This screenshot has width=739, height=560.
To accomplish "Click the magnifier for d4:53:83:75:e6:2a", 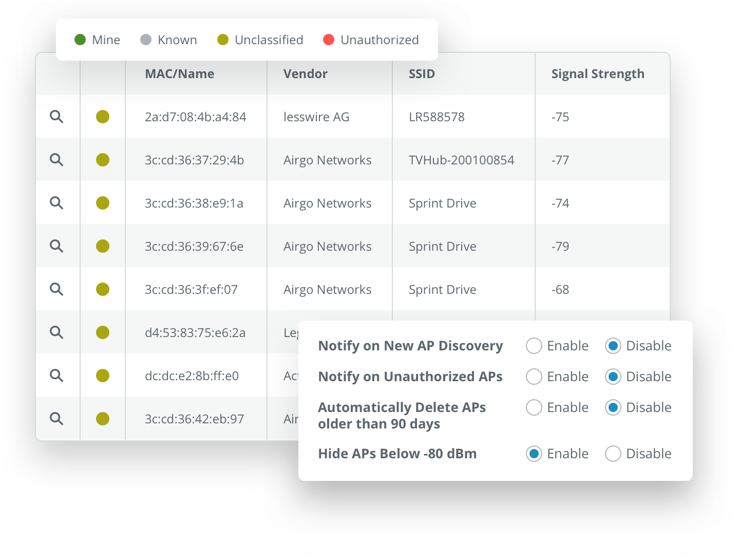I will (56, 332).
